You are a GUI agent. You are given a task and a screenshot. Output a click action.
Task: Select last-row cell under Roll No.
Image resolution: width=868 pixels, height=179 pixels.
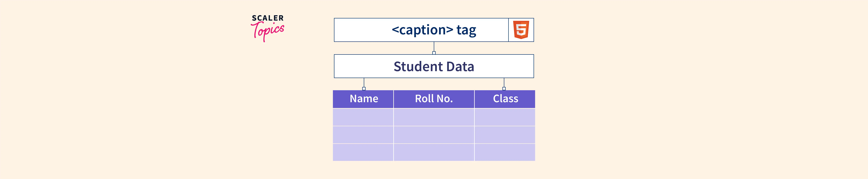click(x=434, y=152)
